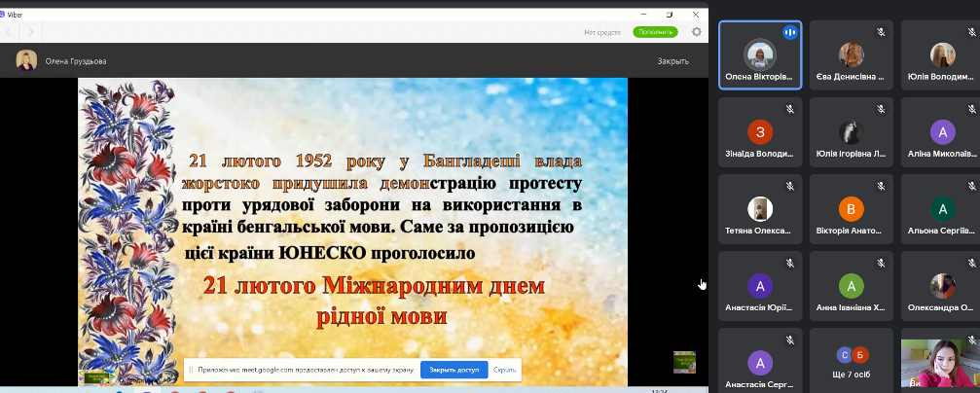Click the muted mic icon on Вікторія Анатоліївна's tile
Screen dimensions: 980x393
(x=880, y=186)
